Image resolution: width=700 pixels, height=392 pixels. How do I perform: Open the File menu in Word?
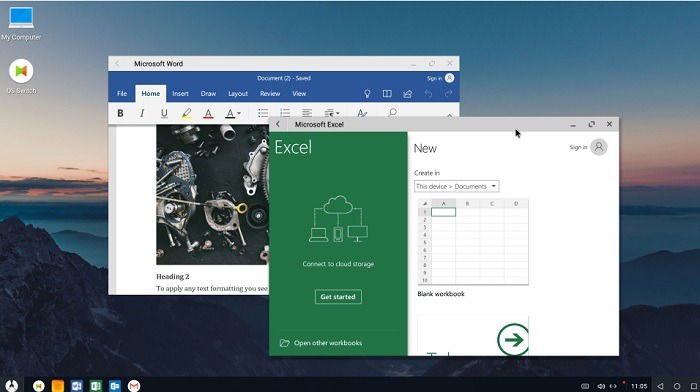[x=122, y=94]
